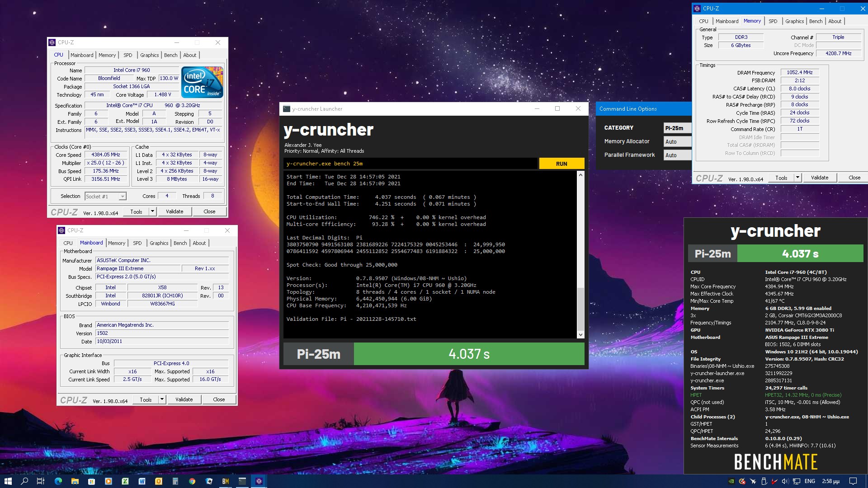Image resolution: width=868 pixels, height=488 pixels.
Task: Click the Validation File line in y-cruncher output
Action: click(351, 319)
